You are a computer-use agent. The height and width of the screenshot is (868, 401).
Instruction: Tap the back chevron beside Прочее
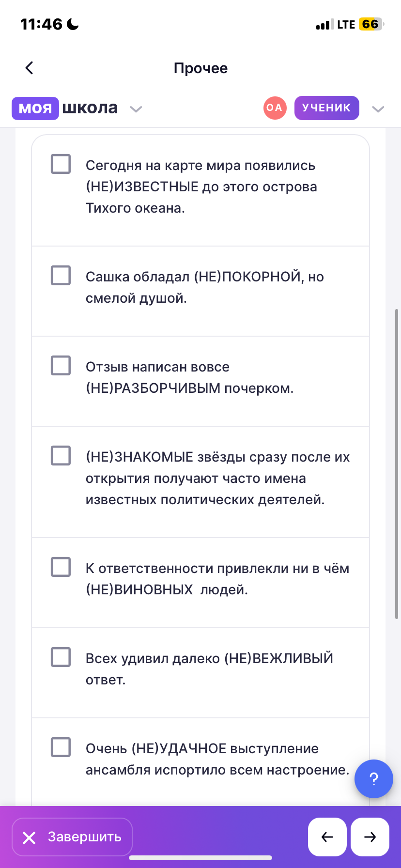tap(30, 68)
